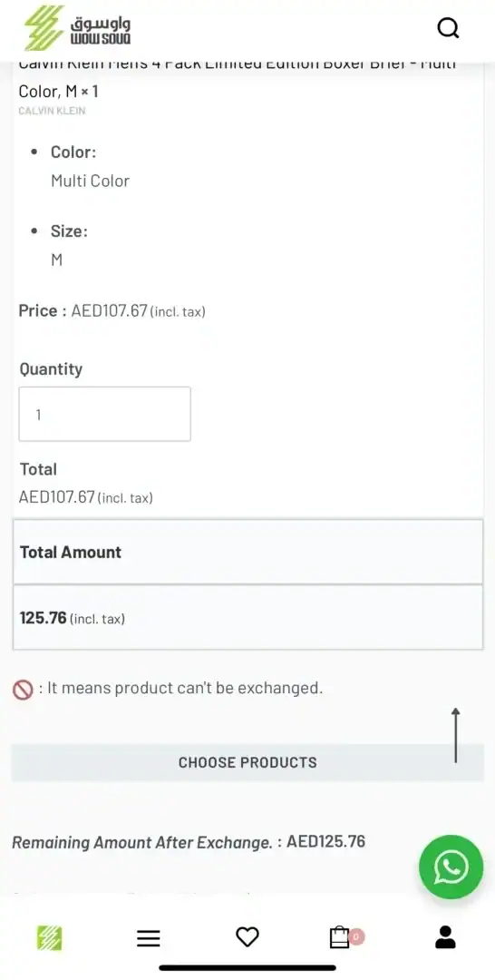Select the Total Amount header row
The image size is (495, 980).
click(247, 552)
